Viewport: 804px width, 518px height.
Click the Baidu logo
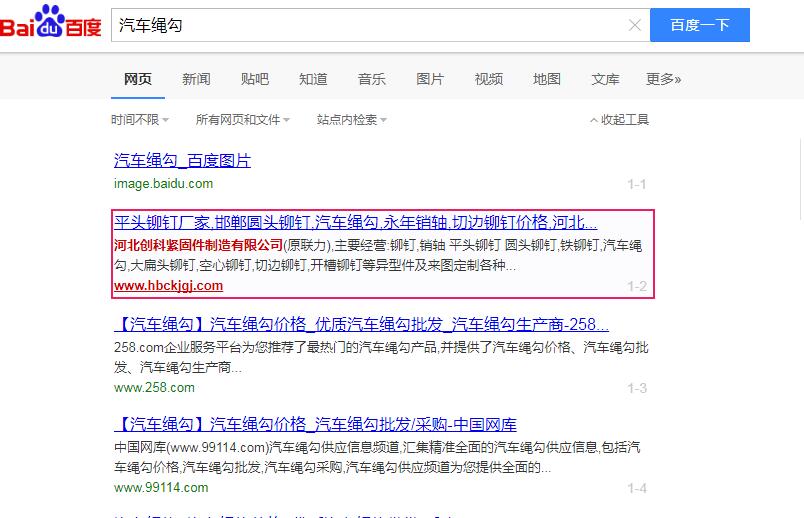(x=51, y=24)
